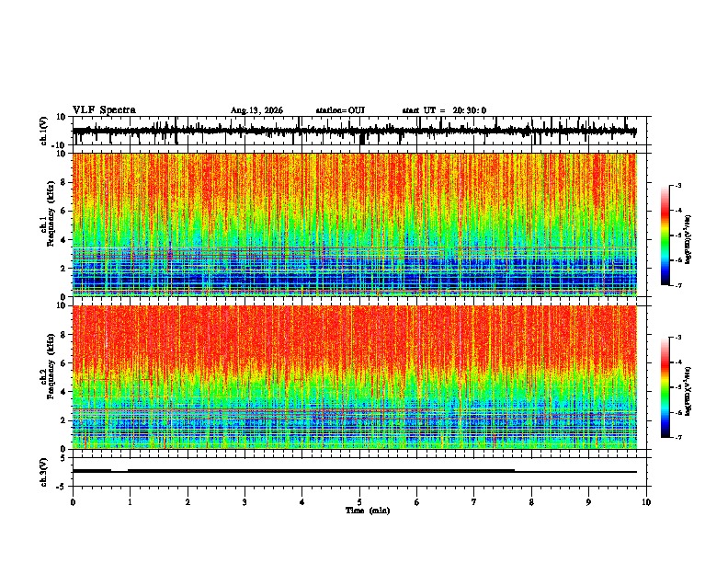Image resolution: width=728 pixels, height=563 pixels.
Task: Click time axis tick label "1"
Action: 131,502
